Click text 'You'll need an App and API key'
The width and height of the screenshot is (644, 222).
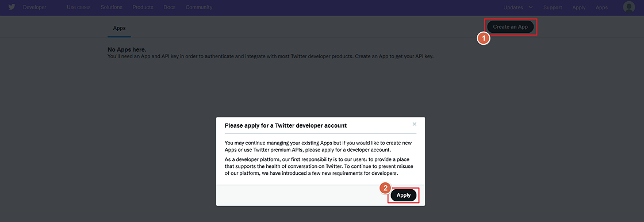point(271,56)
